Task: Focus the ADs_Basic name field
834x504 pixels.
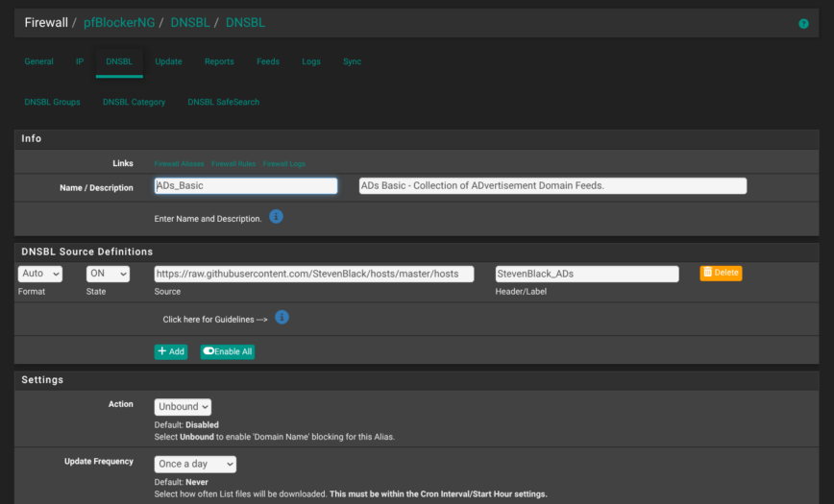Action: pyautogui.click(x=246, y=185)
